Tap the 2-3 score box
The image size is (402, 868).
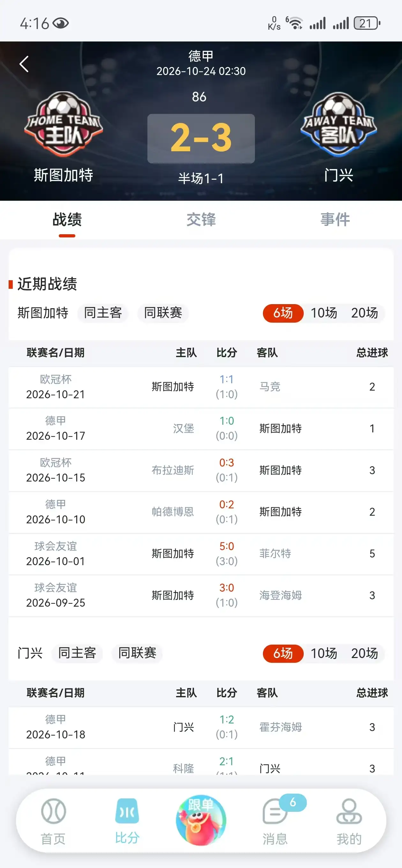[201, 138]
